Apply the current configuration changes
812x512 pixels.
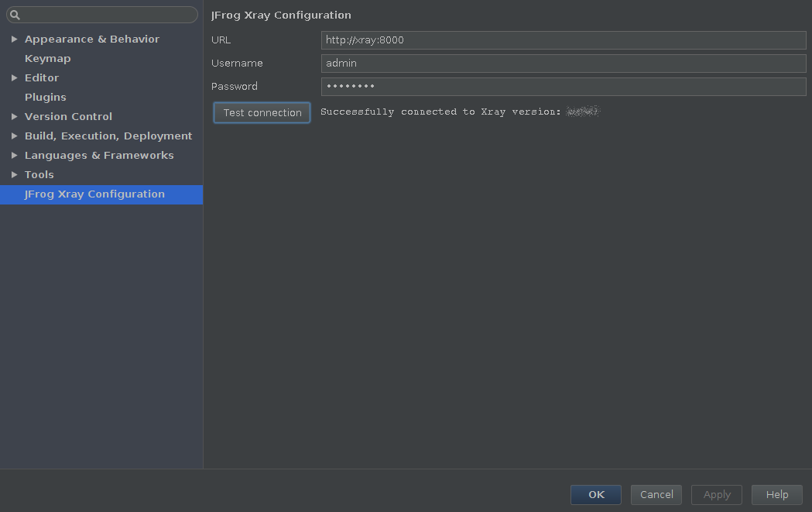[x=716, y=494]
